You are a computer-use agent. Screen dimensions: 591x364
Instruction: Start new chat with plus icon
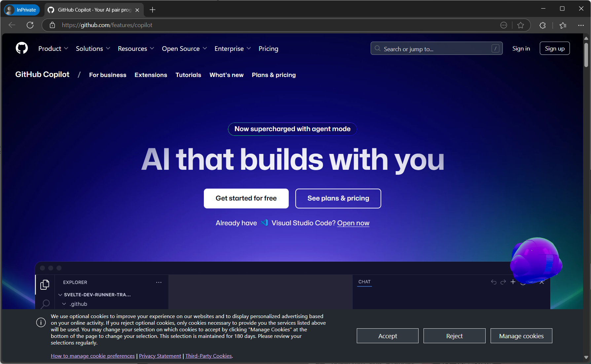(x=513, y=282)
